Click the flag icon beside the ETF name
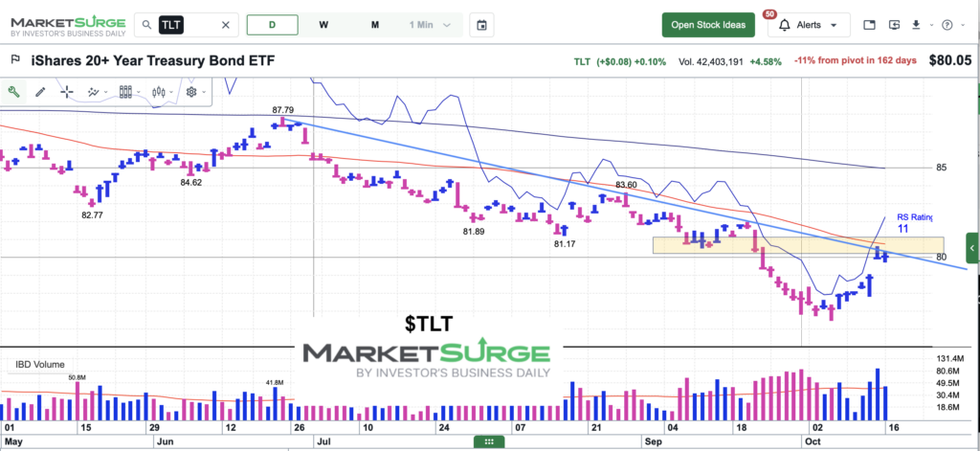Screen dimensions: 980x451 [x=15, y=60]
